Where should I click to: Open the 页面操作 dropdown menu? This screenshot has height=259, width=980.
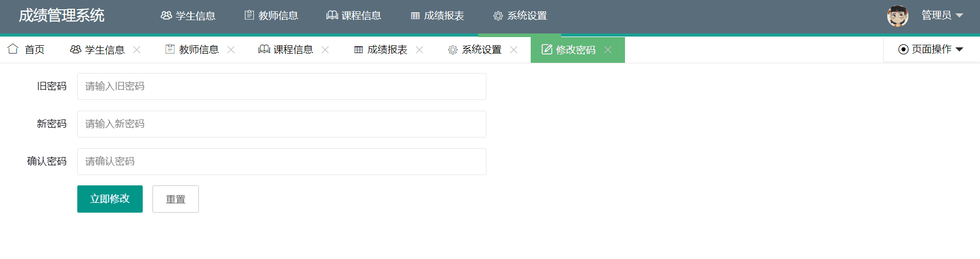click(931, 49)
